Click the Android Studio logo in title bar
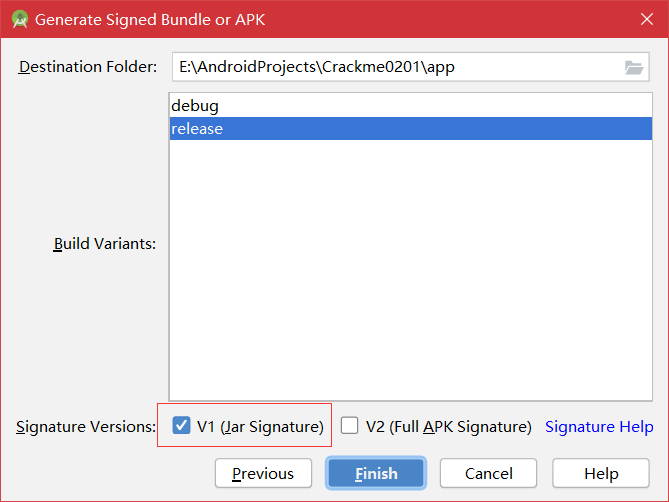669x502 pixels. 19,19
